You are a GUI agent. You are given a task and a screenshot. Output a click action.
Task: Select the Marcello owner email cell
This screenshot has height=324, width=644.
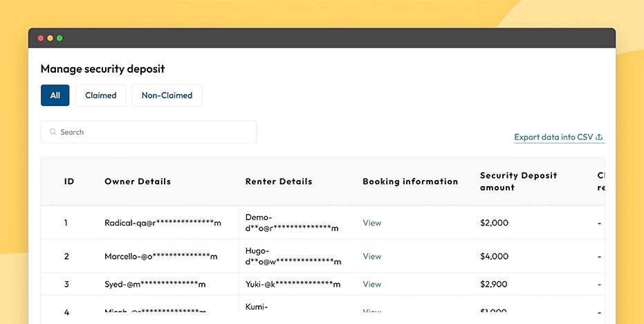[161, 256]
